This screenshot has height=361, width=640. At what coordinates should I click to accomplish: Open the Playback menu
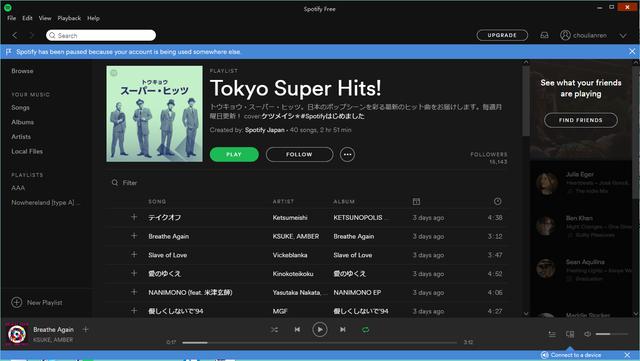click(69, 18)
